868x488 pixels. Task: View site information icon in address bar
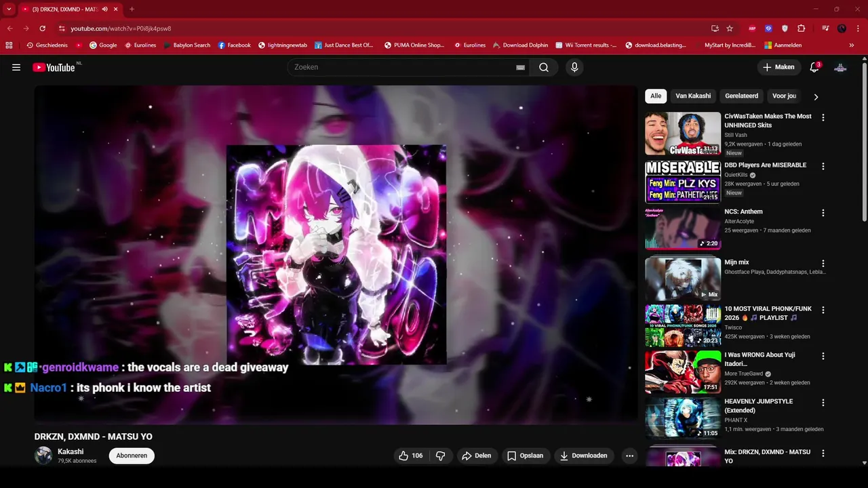[62, 28]
